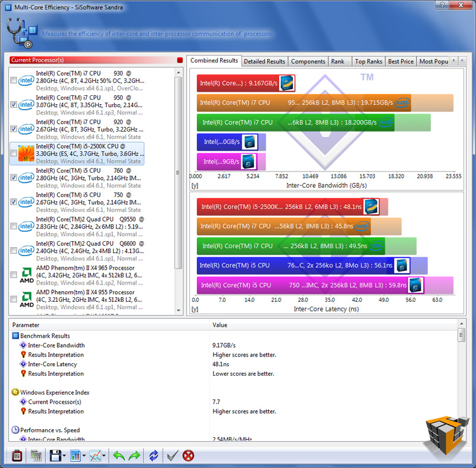Open the benchmark options clipboard icon
The height and width of the screenshot is (468, 476).
tap(17, 455)
